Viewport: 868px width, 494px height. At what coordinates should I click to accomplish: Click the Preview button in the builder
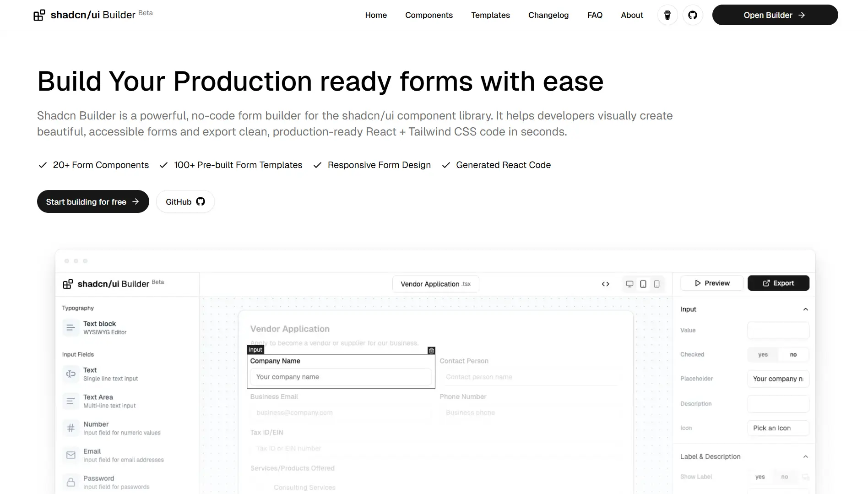712,283
